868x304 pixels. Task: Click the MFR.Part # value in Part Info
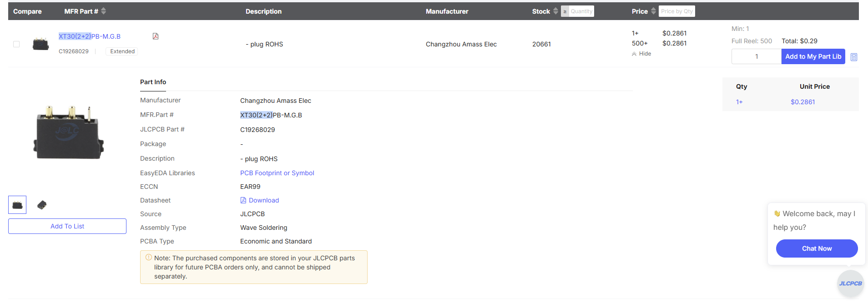click(271, 115)
